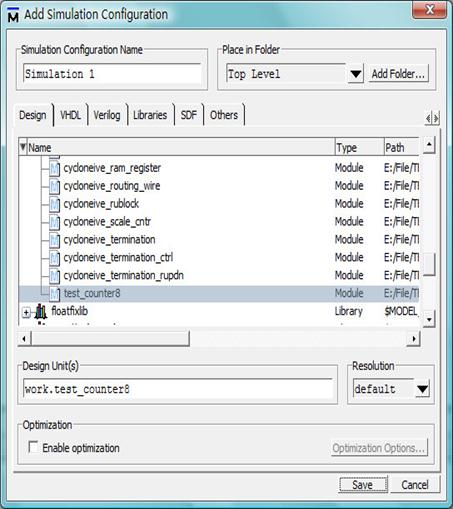The height and width of the screenshot is (509, 453).
Task: Click the cycloneive_termination module icon
Action: (x=54, y=240)
